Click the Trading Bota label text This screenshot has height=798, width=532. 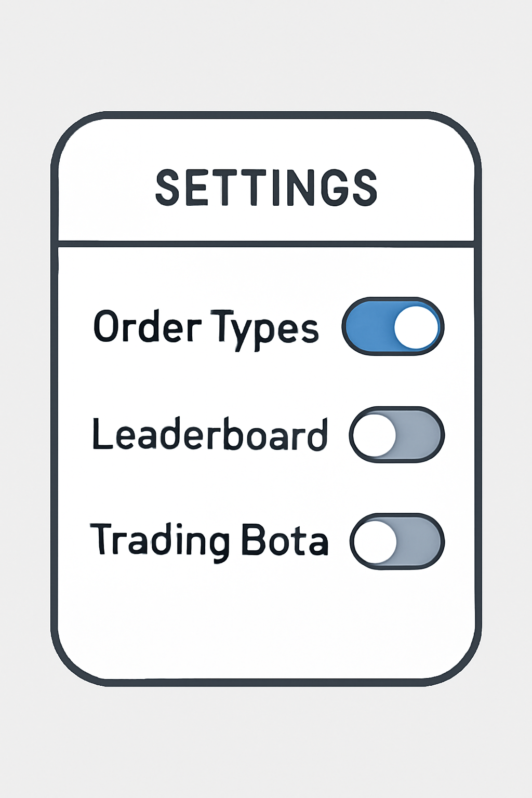pos(209,541)
